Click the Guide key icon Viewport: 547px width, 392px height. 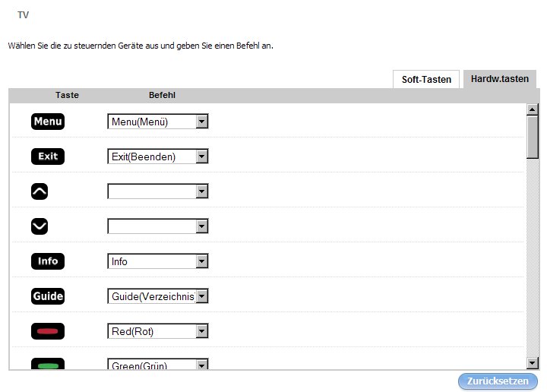48,296
